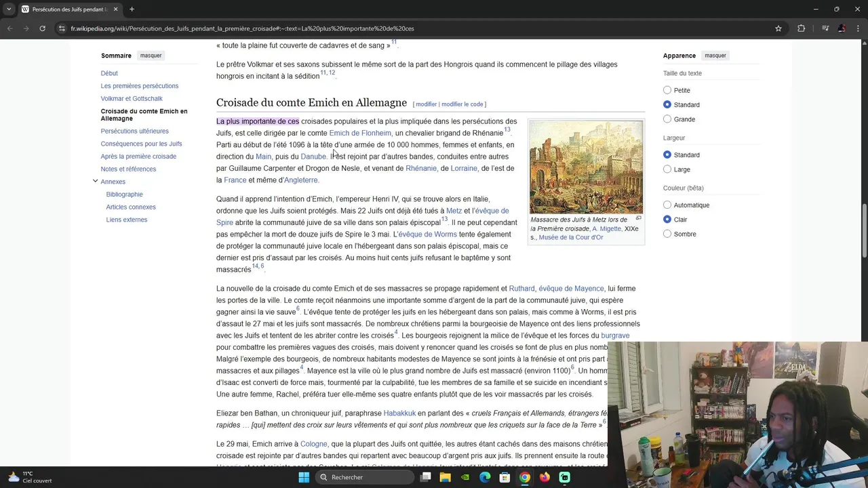Choose the Clair color theme
This screenshot has height=488, width=868.
point(667,220)
